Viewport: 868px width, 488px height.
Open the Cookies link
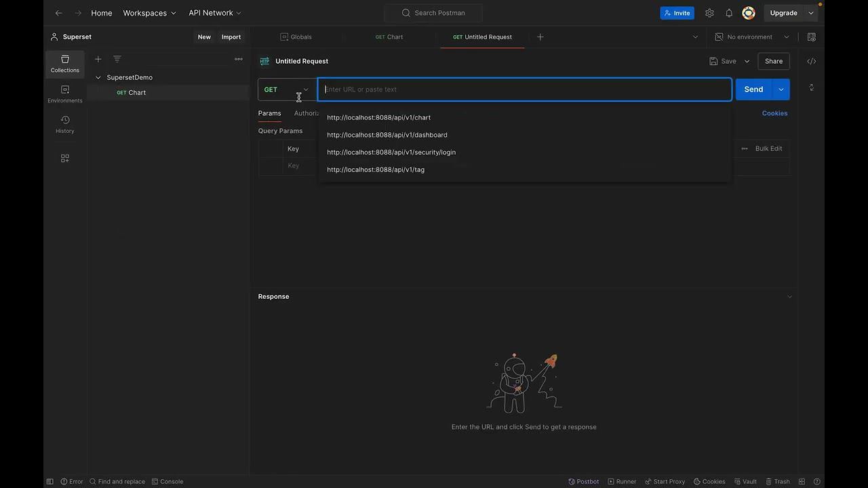pyautogui.click(x=774, y=113)
